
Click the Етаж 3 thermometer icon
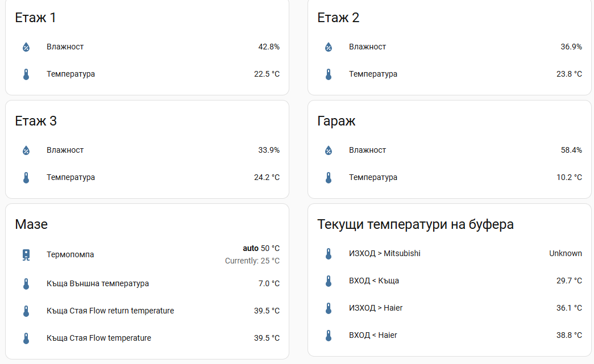(26, 178)
